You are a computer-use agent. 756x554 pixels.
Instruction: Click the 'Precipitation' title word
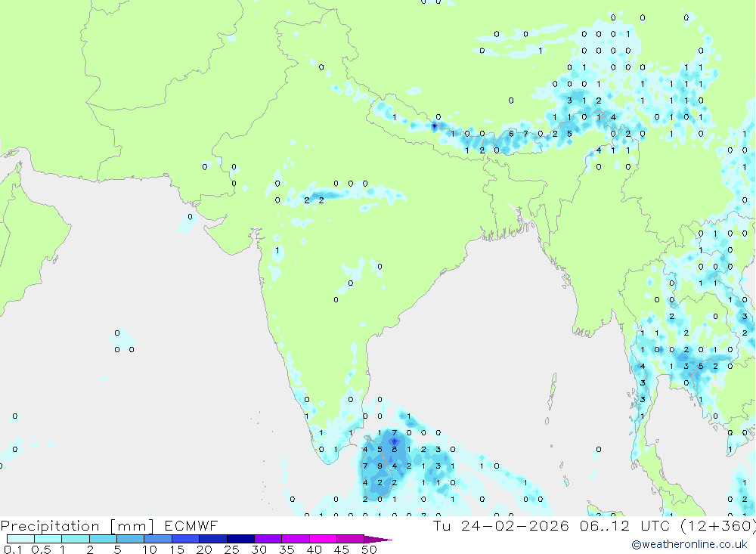click(50, 526)
